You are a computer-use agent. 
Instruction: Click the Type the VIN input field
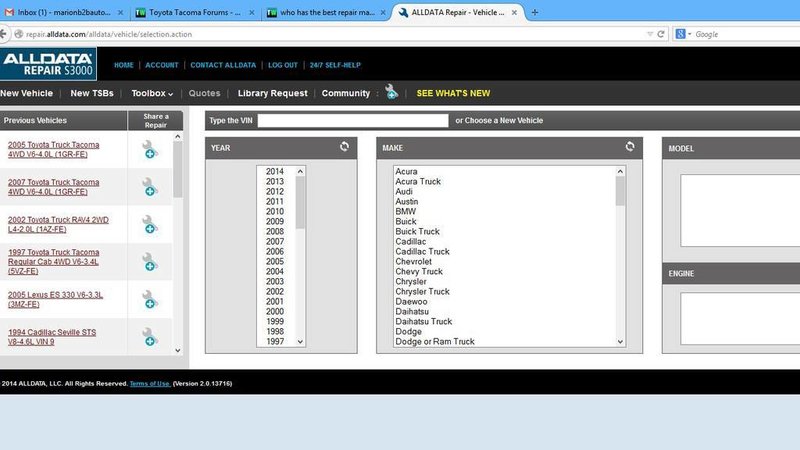pyautogui.click(x=353, y=120)
